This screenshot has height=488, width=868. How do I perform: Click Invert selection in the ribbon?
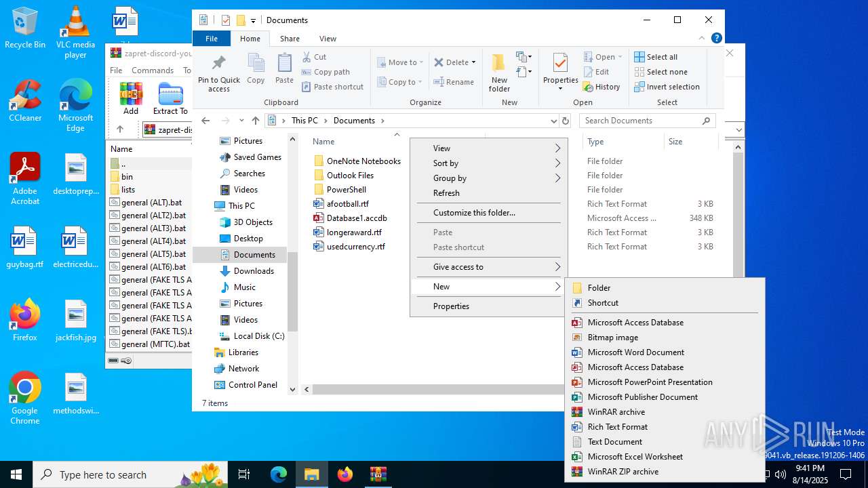tap(667, 87)
